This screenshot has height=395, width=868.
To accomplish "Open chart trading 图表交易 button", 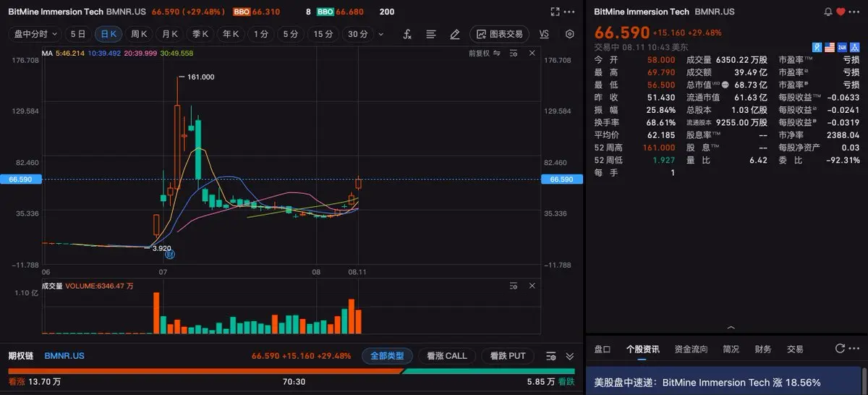I will pos(500,34).
